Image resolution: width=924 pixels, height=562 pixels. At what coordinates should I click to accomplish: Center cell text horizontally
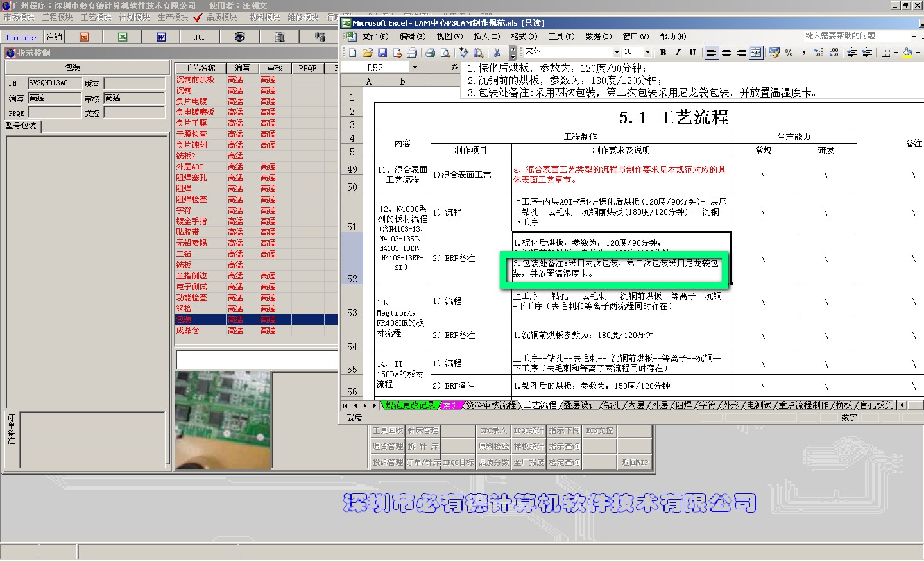[x=726, y=53]
